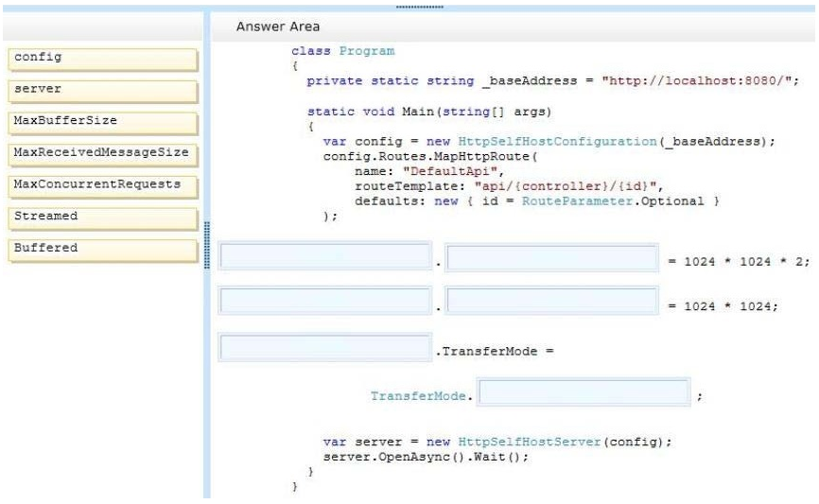Click property blank box preceding = 1024 * 1024 * 2
Screen dimensions: 819x504
tap(552, 257)
